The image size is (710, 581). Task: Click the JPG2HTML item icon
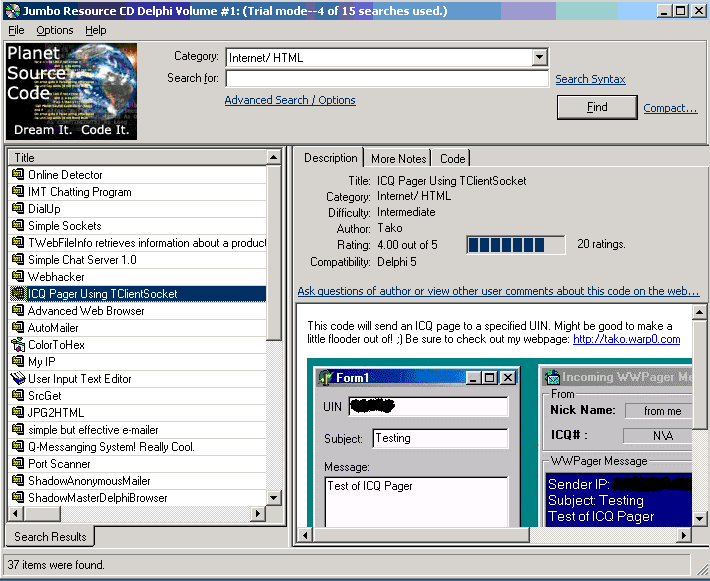(18, 413)
